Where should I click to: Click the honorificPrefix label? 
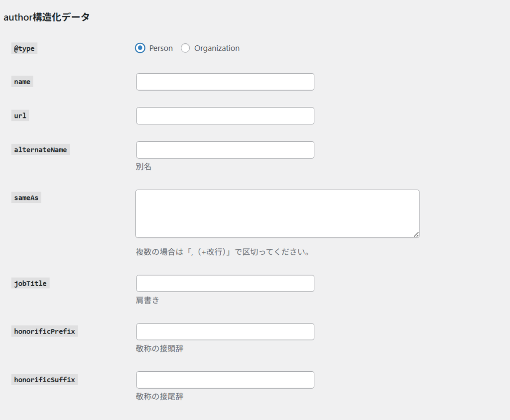[x=44, y=331]
